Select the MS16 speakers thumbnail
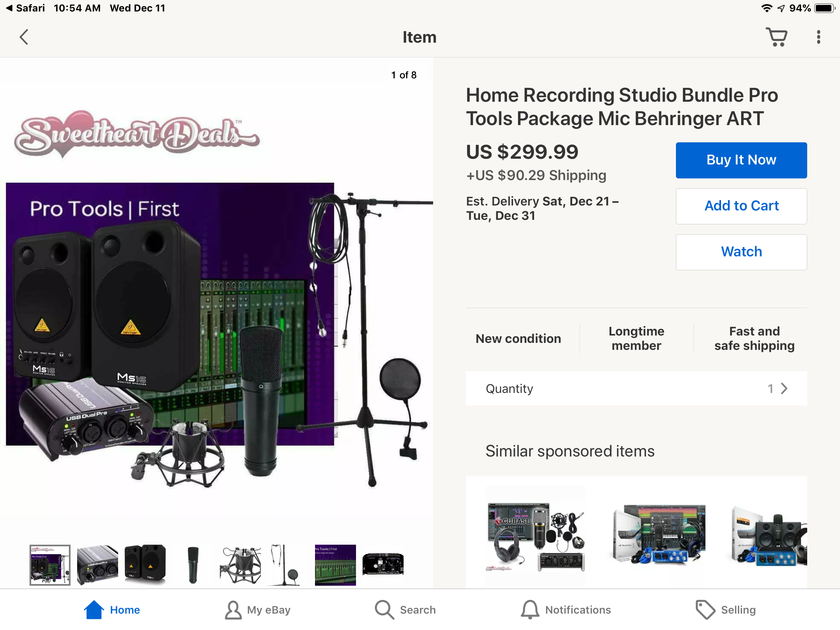 tap(145, 565)
